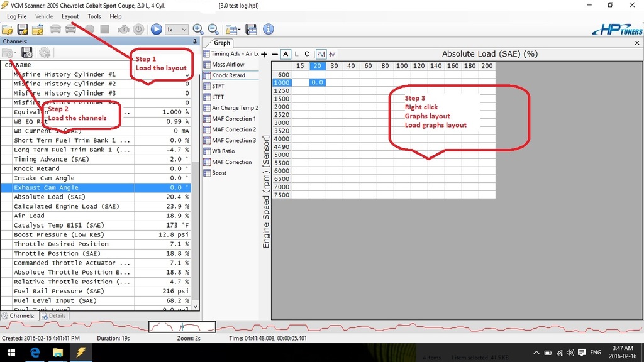Click the third toolbar folder icon with arrow
The width and height of the screenshot is (644, 362).
click(38, 30)
